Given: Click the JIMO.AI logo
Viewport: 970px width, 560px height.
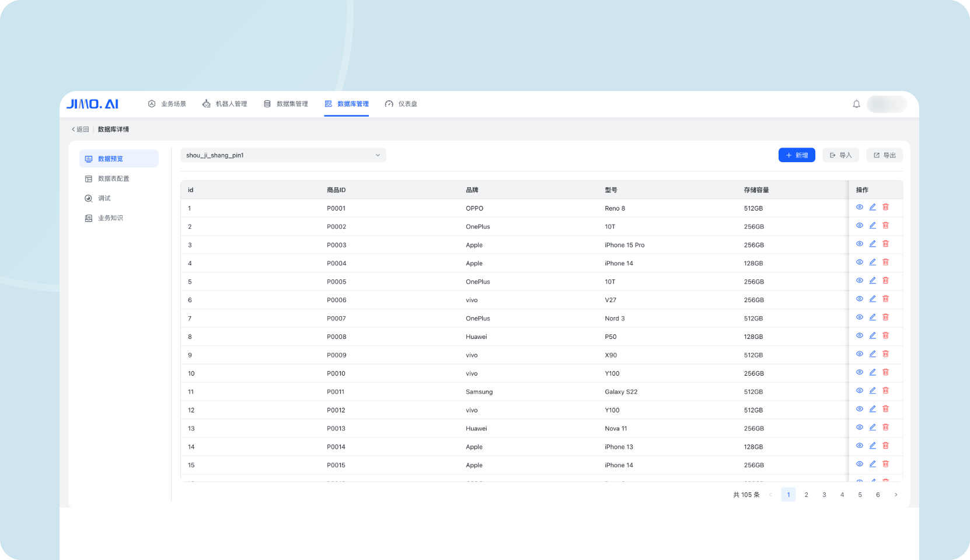Looking at the screenshot, I should pos(92,104).
